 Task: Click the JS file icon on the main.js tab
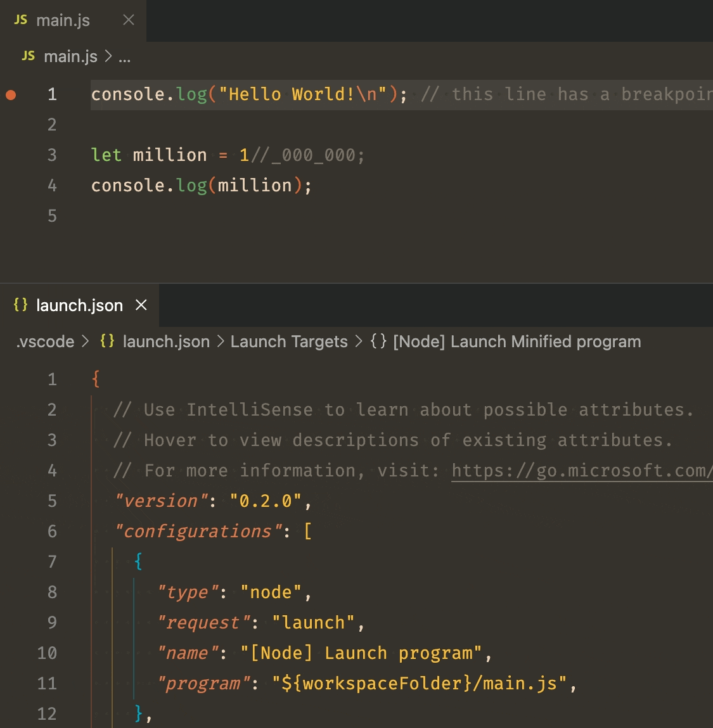(x=20, y=20)
